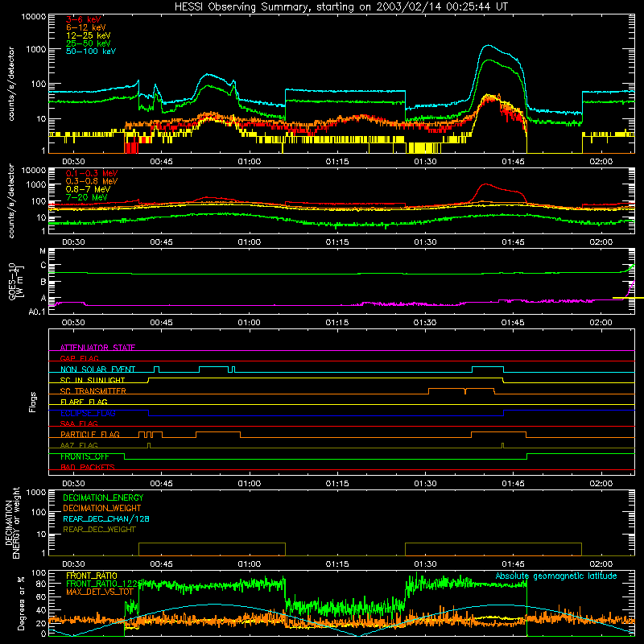
Task: Select the "ATTENUATOR_STATE" flag label
Action: coord(97,348)
